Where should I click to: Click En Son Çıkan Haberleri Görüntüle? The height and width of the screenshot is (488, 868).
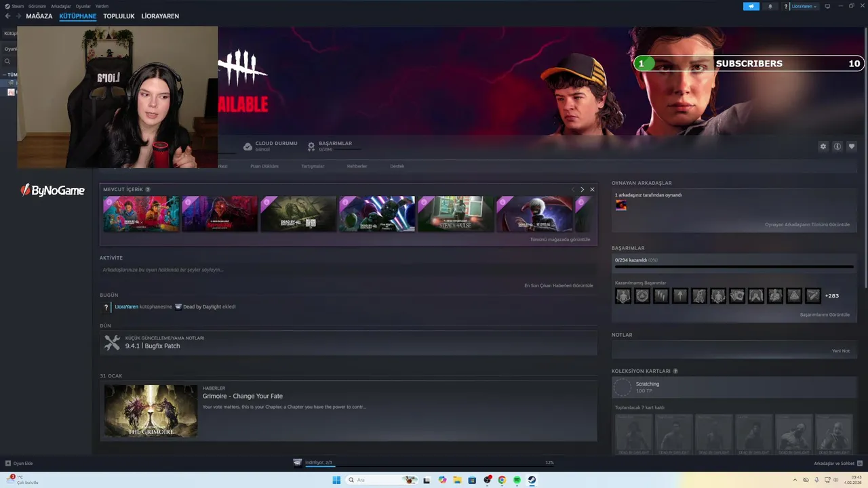point(559,285)
